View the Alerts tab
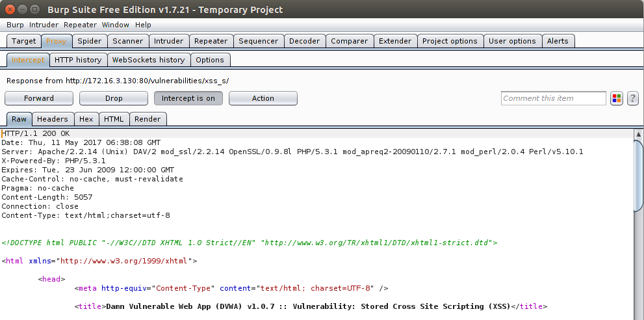This screenshot has height=320, width=644. coord(558,41)
